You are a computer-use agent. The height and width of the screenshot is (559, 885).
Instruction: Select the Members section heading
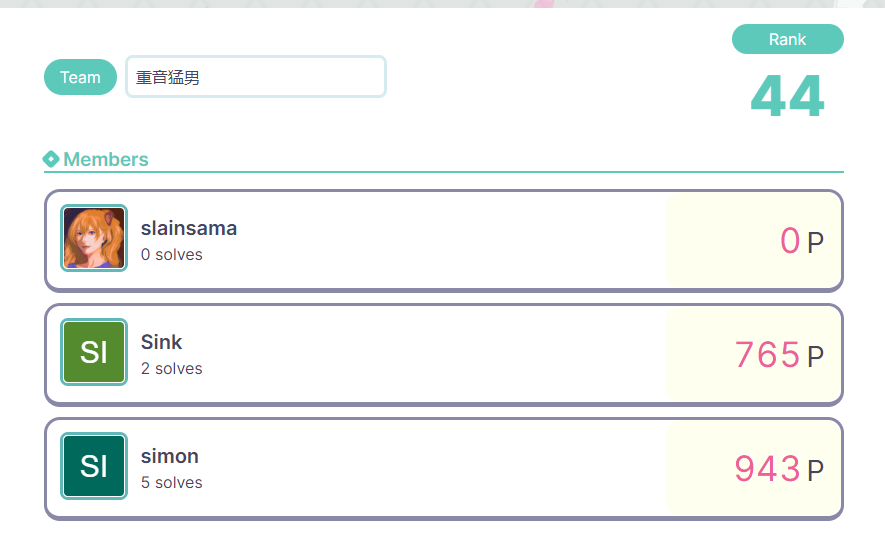pyautogui.click(x=105, y=159)
